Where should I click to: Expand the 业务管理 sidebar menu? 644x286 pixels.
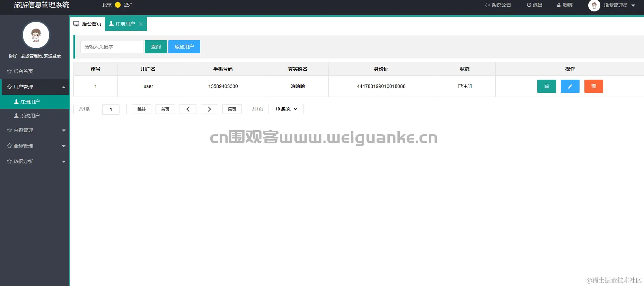point(35,146)
